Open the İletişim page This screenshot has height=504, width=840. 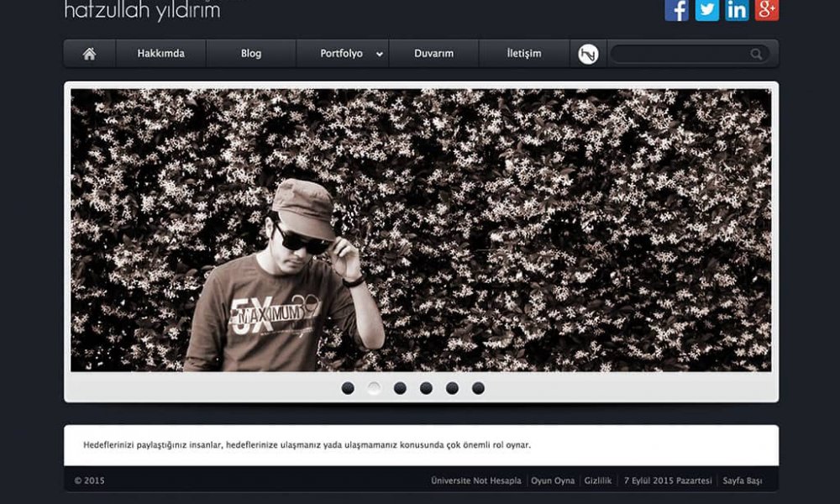[525, 52]
